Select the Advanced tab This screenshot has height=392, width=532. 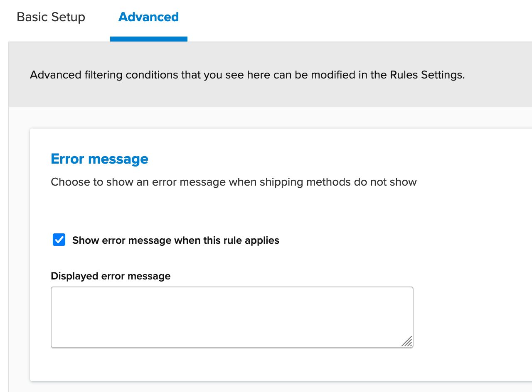[x=148, y=17]
